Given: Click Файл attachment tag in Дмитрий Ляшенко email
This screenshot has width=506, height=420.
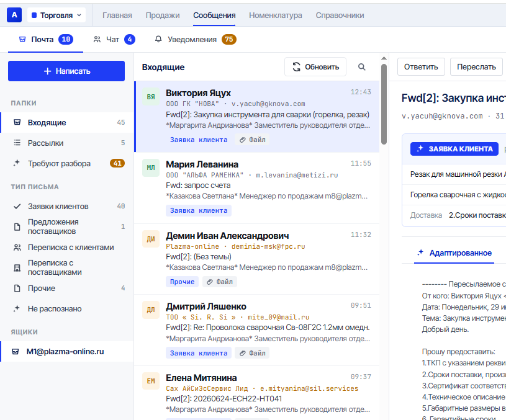Looking at the screenshot, I should point(252,353).
